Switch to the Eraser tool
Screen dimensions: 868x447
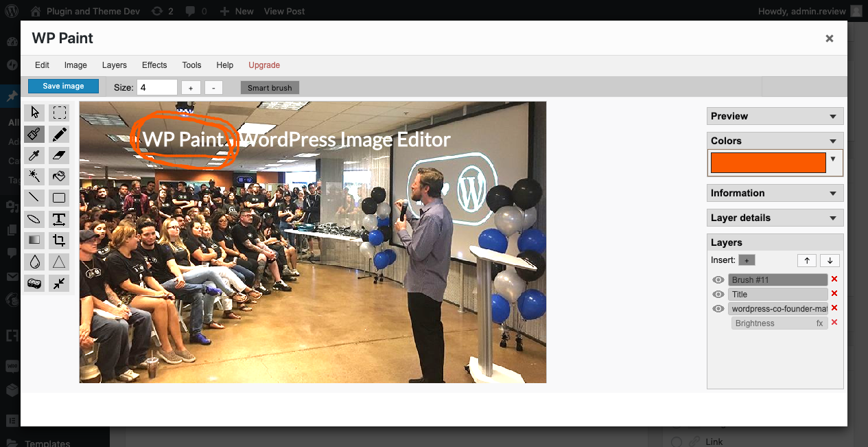59,154
